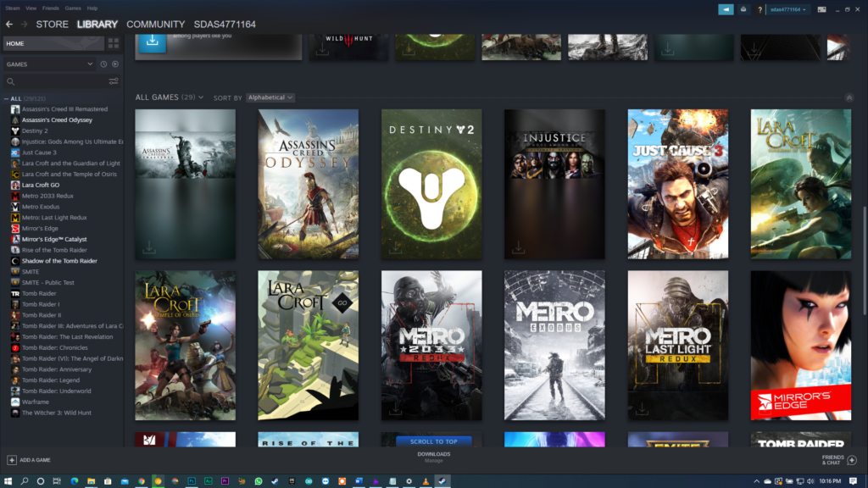Image resolution: width=868 pixels, height=488 pixels.
Task: Select The Witcher 3: Wild Hunt in sidebar
Action: click(57, 413)
